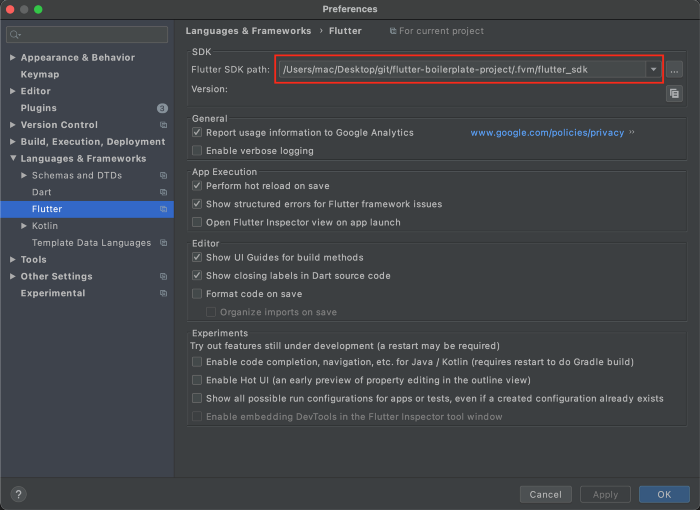Collapse the Languages & Frameworks section
This screenshot has height=510, width=700.
[13, 159]
